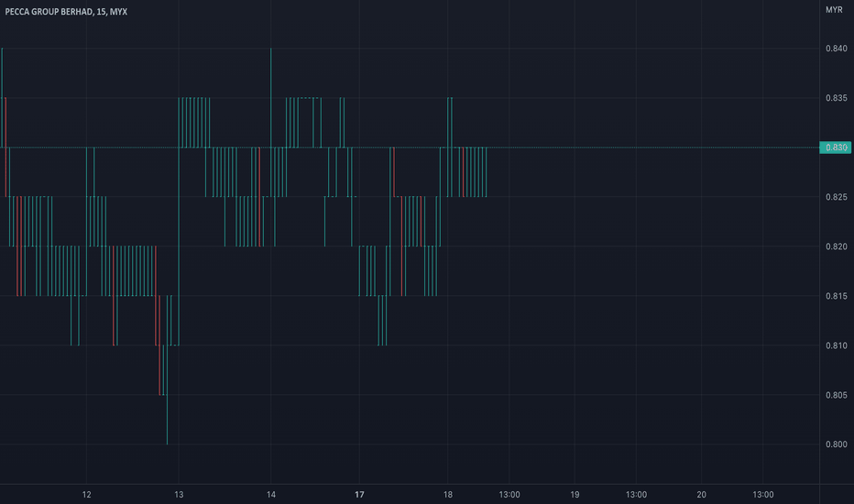
Task: Click date label 12 on time axis
Action: [x=87, y=495]
